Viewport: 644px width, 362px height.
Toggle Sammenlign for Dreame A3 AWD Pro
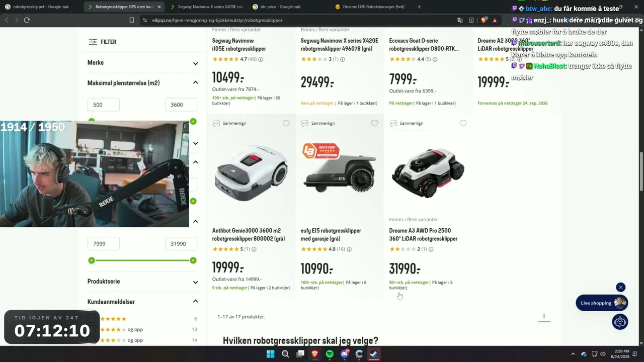point(407,123)
